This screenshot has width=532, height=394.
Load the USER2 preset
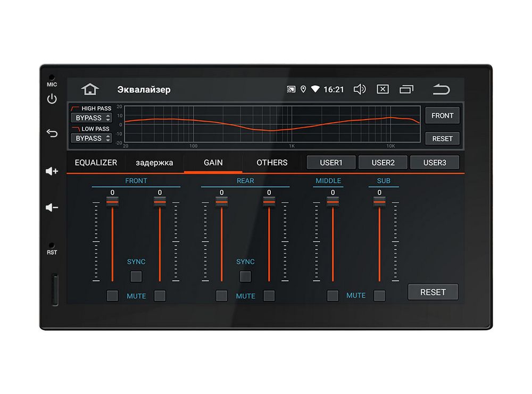(x=383, y=163)
